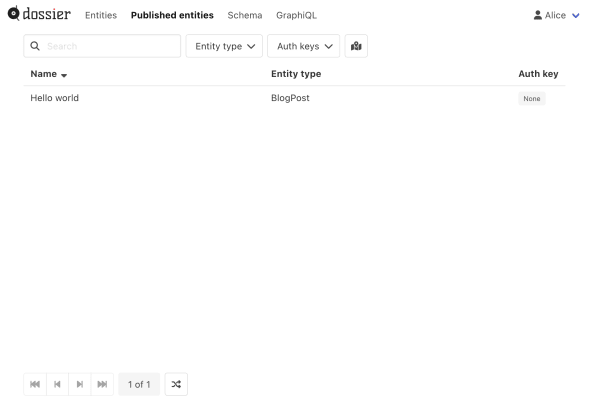The image size is (589, 400).
Task: Go to first page of results
Action: coord(35,384)
